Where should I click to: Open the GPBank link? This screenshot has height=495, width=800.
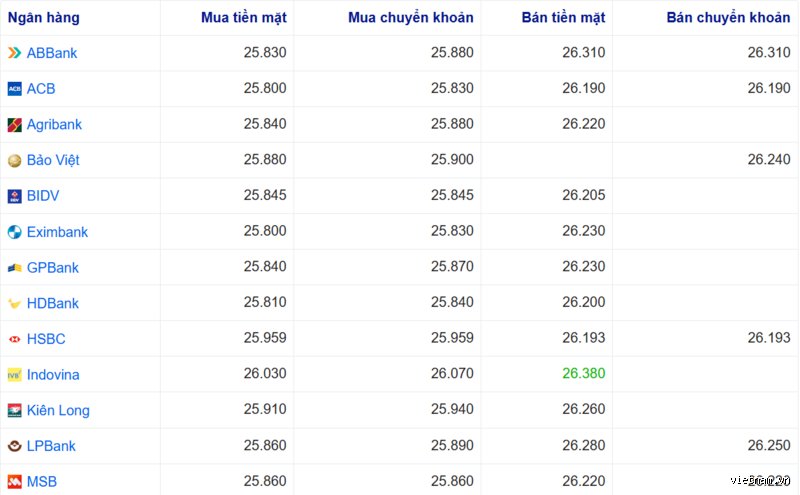tap(53, 267)
